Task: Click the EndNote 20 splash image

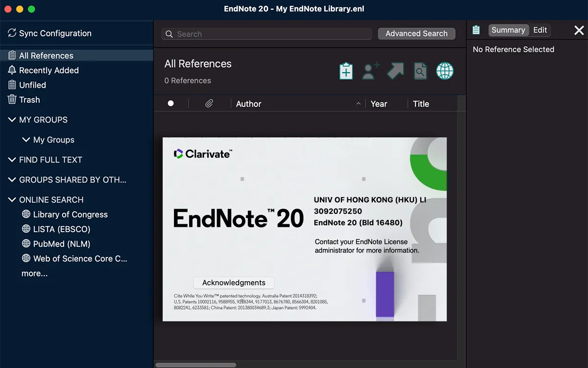Action: click(x=304, y=229)
